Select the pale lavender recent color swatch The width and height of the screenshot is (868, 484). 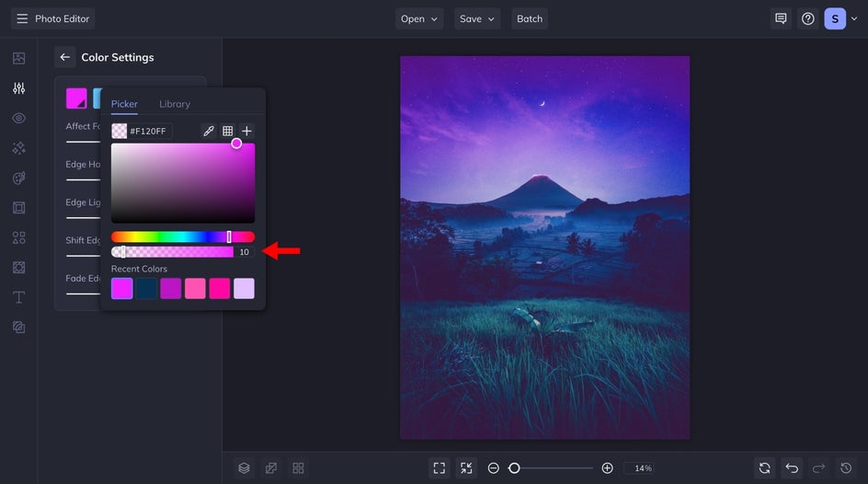[245, 289]
